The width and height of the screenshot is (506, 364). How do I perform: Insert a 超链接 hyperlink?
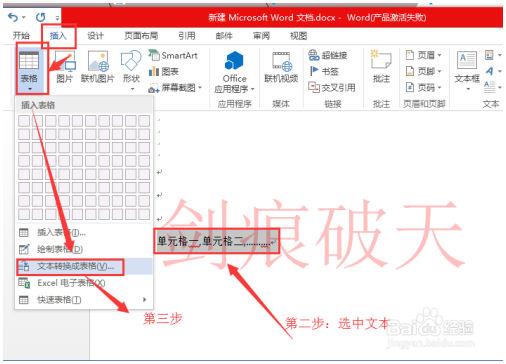tap(328, 55)
